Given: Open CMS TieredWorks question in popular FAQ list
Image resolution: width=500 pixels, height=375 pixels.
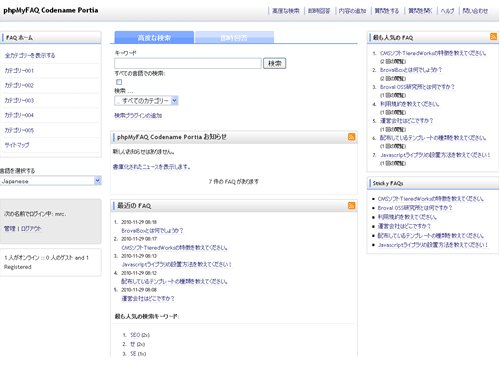Looking at the screenshot, I should coord(433,53).
